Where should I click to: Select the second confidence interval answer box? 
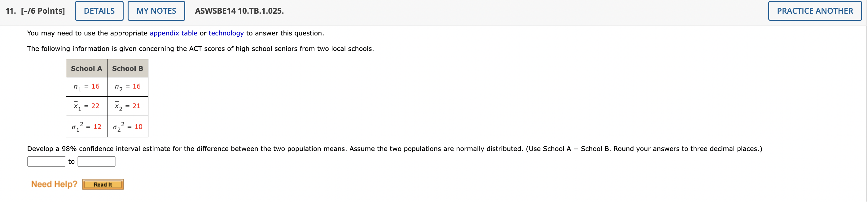tap(96, 162)
